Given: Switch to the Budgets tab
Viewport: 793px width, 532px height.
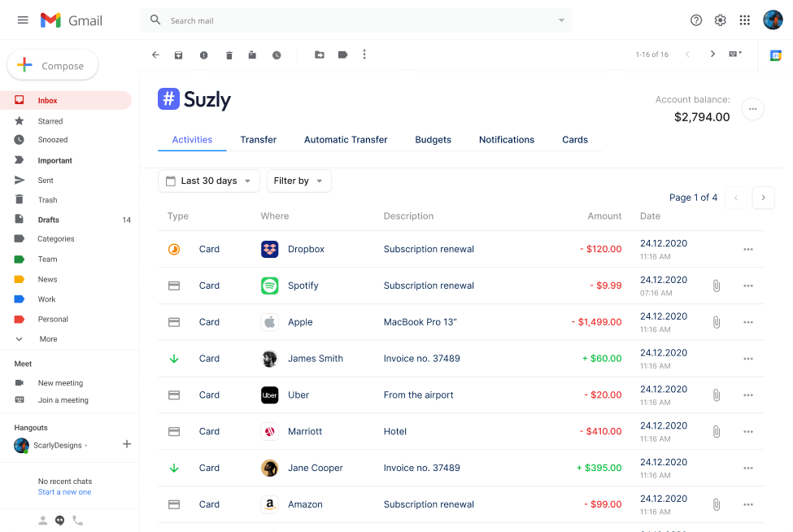Looking at the screenshot, I should click(433, 140).
